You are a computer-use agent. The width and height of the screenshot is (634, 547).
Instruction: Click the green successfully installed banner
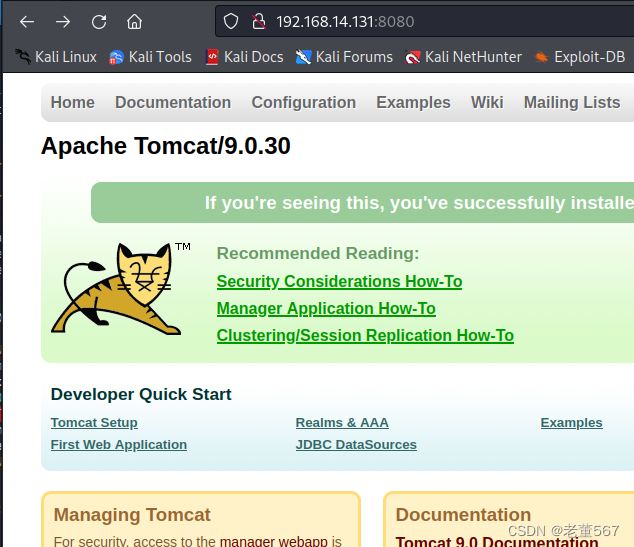coord(363,203)
